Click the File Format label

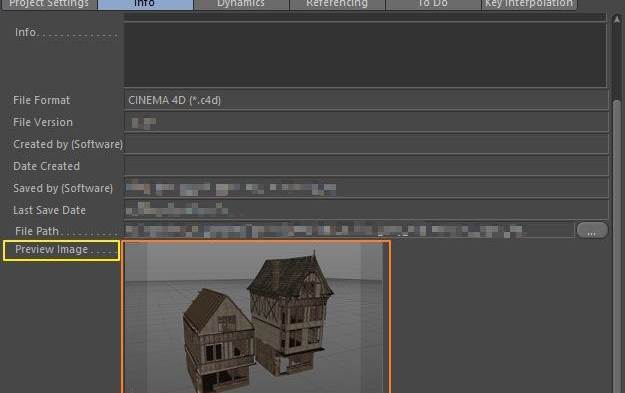pyautogui.click(x=41, y=100)
